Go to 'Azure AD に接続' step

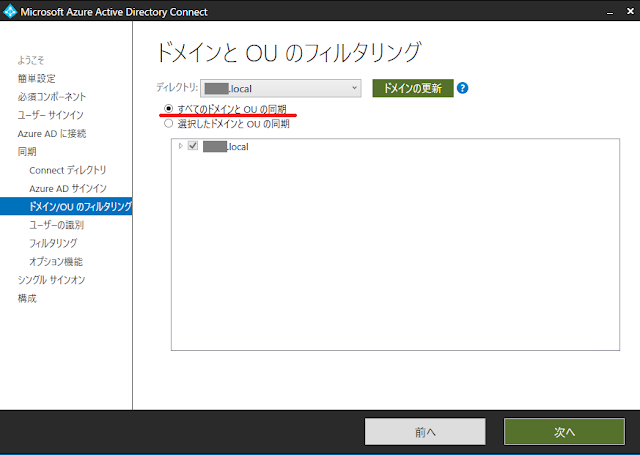[x=51, y=133]
